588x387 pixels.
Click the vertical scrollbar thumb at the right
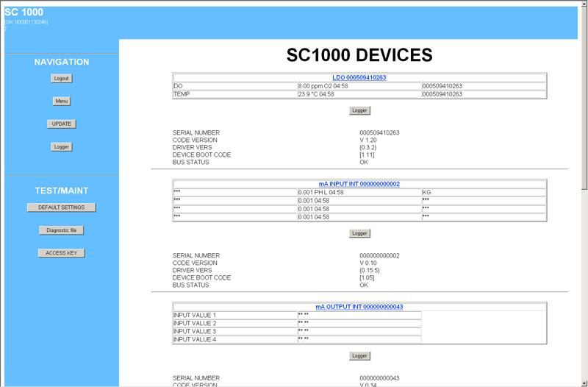pyautogui.click(x=584, y=98)
